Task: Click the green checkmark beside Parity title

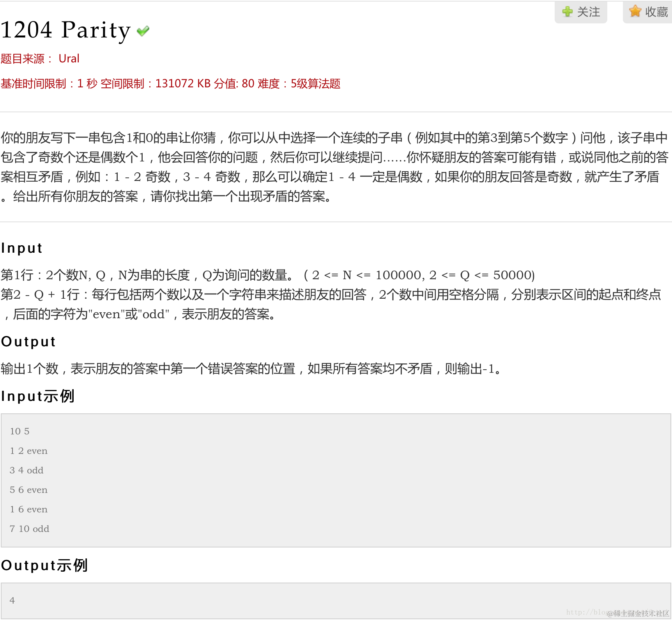Action: pos(143,31)
